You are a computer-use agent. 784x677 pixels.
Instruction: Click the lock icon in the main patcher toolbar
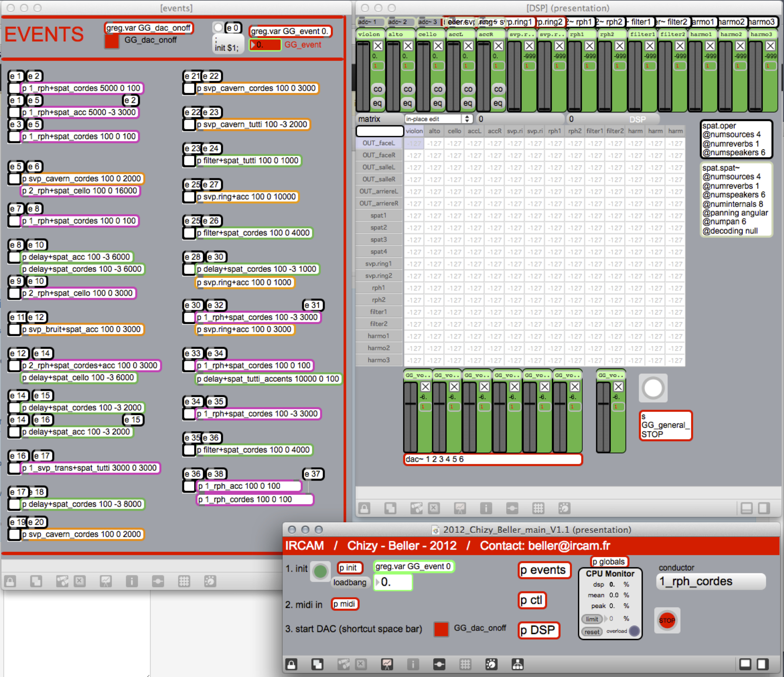pyautogui.click(x=291, y=664)
